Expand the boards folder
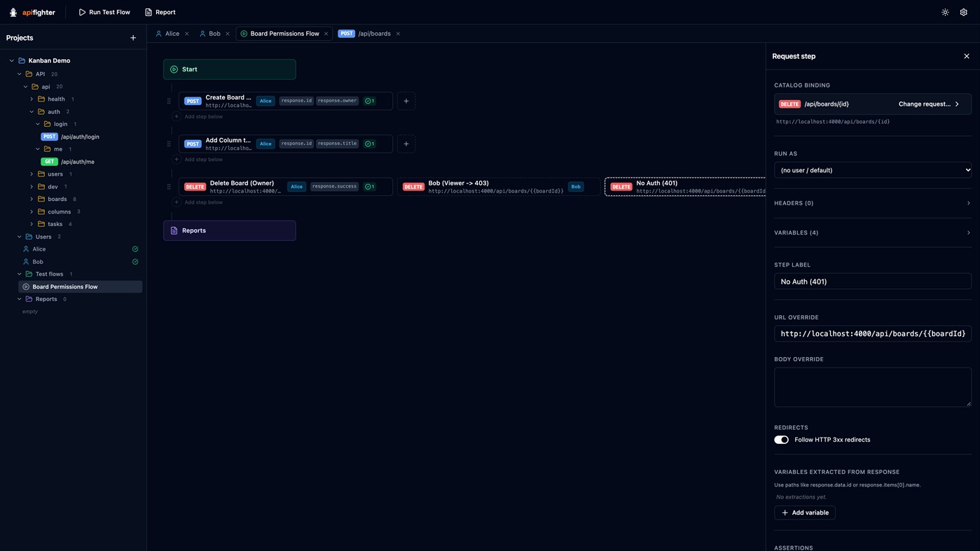The height and width of the screenshot is (551, 980). [32, 200]
